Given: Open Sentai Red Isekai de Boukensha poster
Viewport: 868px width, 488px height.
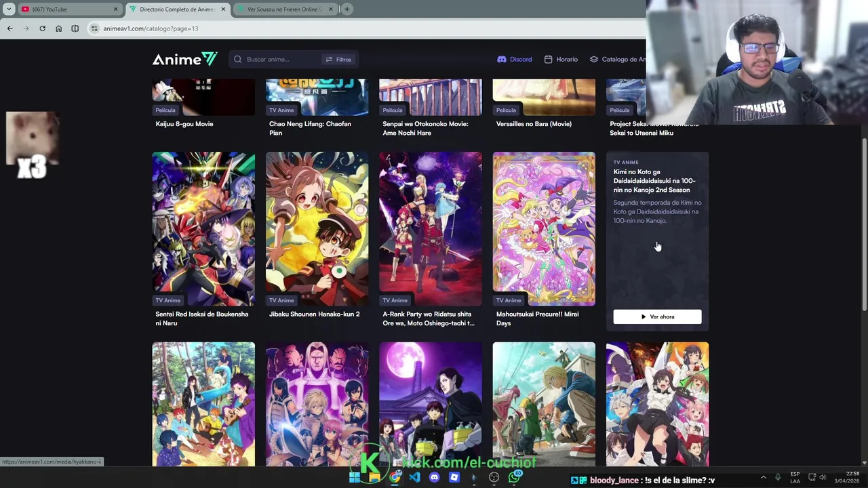Looking at the screenshot, I should point(203,229).
